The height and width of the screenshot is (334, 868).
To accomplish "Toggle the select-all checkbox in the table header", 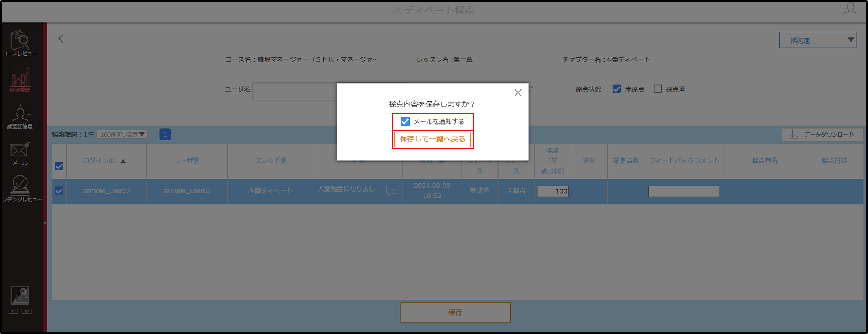I will (x=59, y=166).
